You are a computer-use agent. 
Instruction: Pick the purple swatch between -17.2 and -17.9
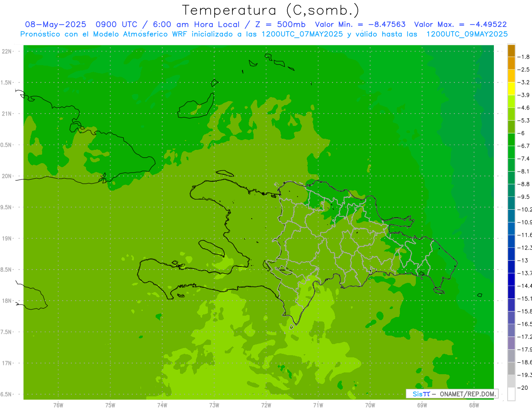pos(511,343)
